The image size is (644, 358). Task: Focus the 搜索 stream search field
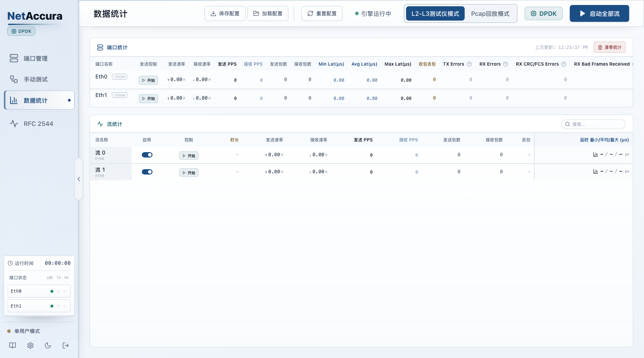click(x=593, y=124)
